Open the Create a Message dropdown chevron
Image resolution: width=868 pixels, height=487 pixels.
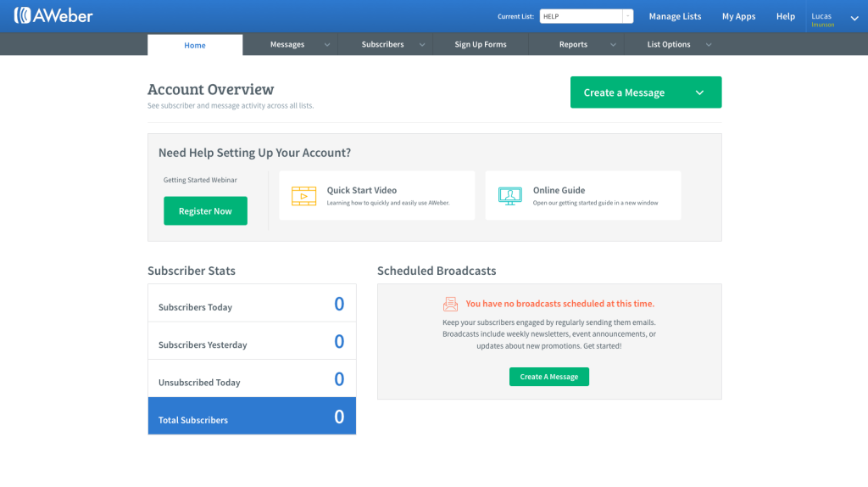coord(699,92)
